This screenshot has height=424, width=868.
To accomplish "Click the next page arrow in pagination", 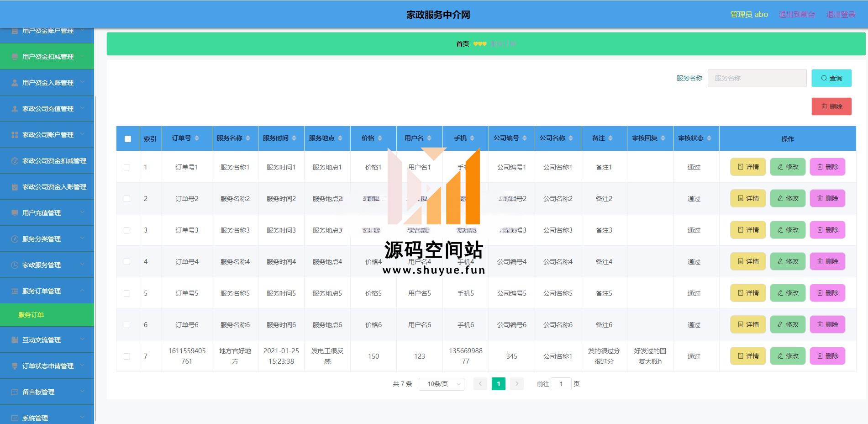I will click(516, 384).
